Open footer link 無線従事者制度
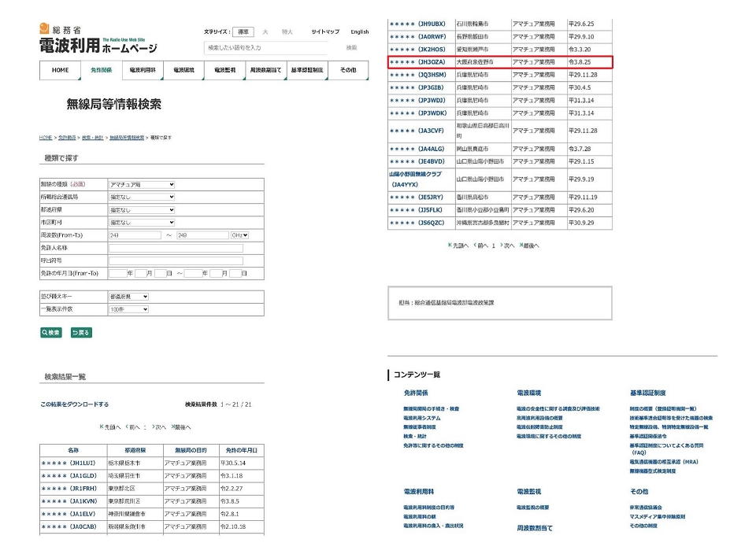This screenshot has height=554, width=756. [x=420, y=427]
